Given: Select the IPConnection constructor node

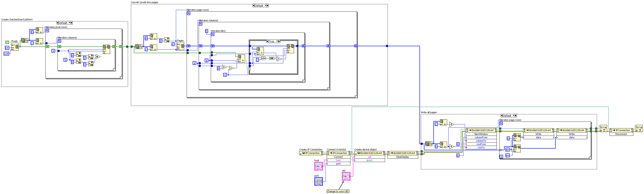Looking at the screenshot, I should coord(311,153).
